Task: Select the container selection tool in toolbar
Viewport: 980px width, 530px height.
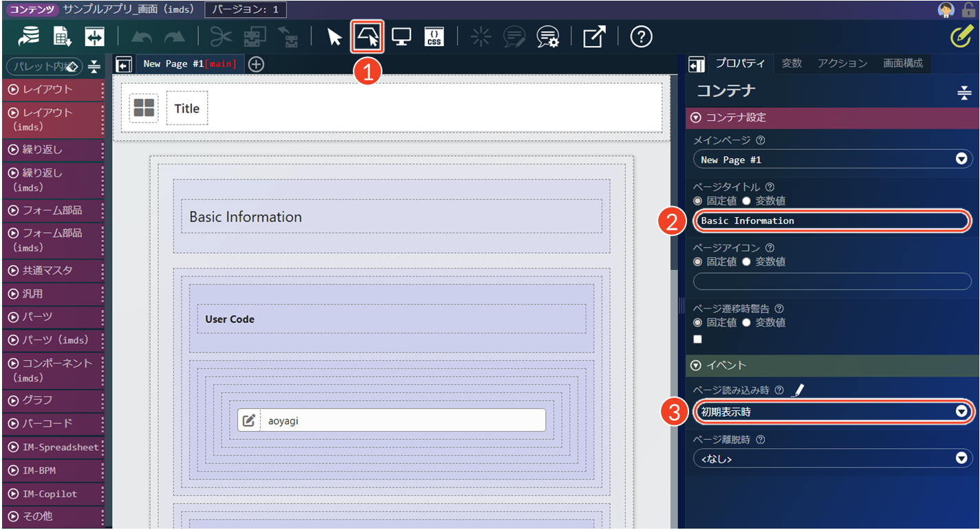Action: point(367,36)
